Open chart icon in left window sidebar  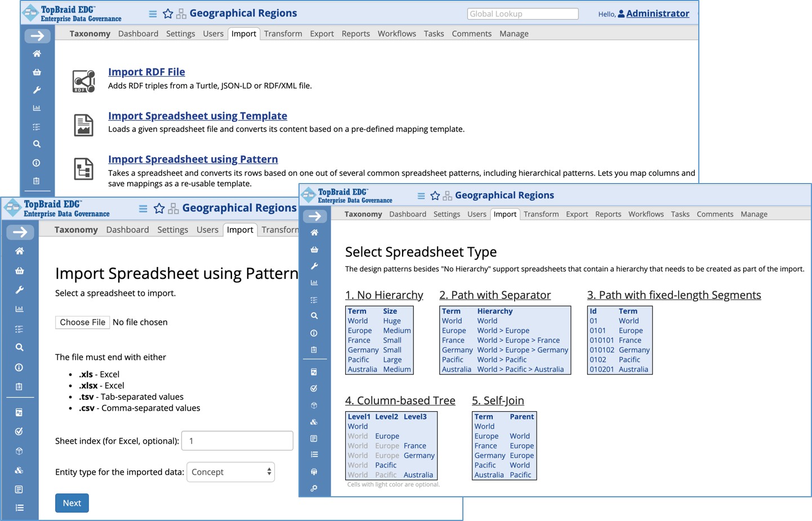click(x=19, y=309)
